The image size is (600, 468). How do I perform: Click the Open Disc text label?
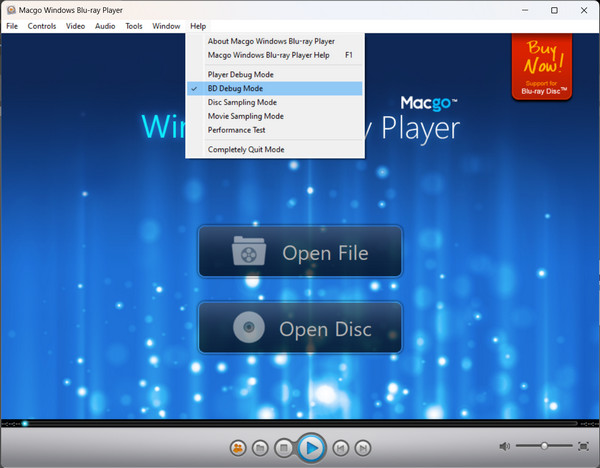(325, 329)
